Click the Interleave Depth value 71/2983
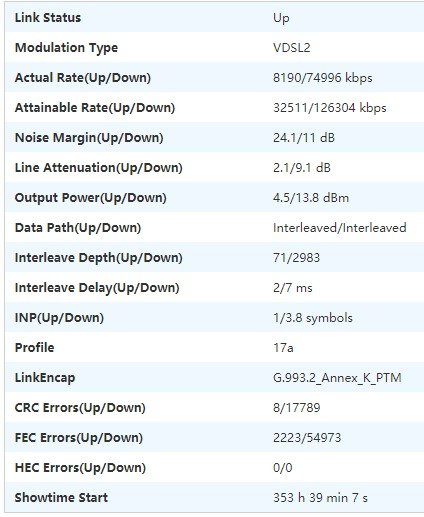Viewport: 424px width, 517px height. 296,258
